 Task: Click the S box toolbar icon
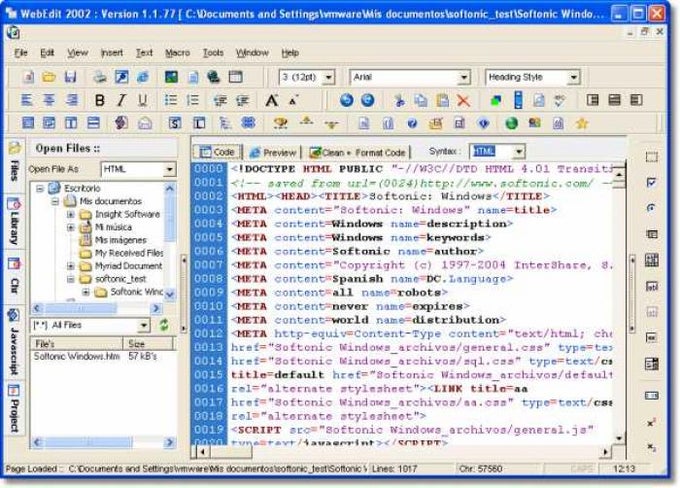click(175, 124)
